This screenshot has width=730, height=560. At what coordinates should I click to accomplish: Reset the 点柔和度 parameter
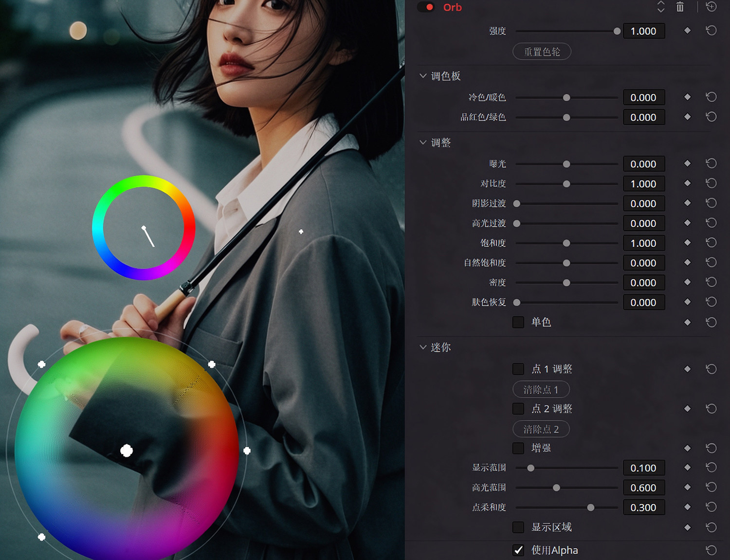point(711,507)
